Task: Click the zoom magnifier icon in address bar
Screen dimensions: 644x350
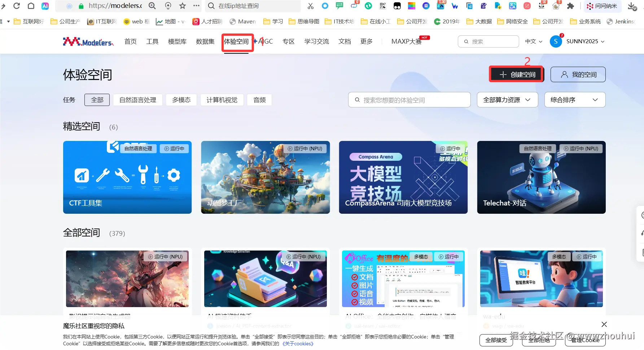Action: pos(152,6)
